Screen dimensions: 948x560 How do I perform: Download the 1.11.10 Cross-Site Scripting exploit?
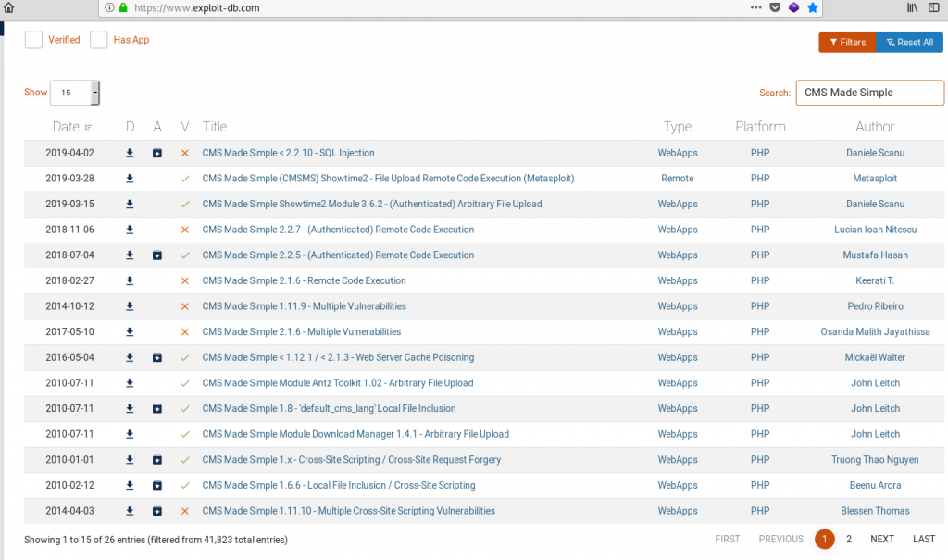coord(130,511)
